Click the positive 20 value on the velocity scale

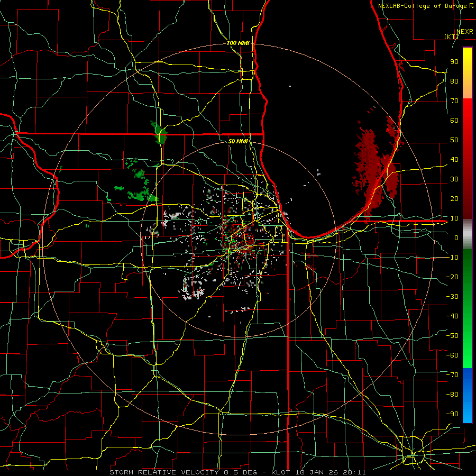click(x=454, y=199)
